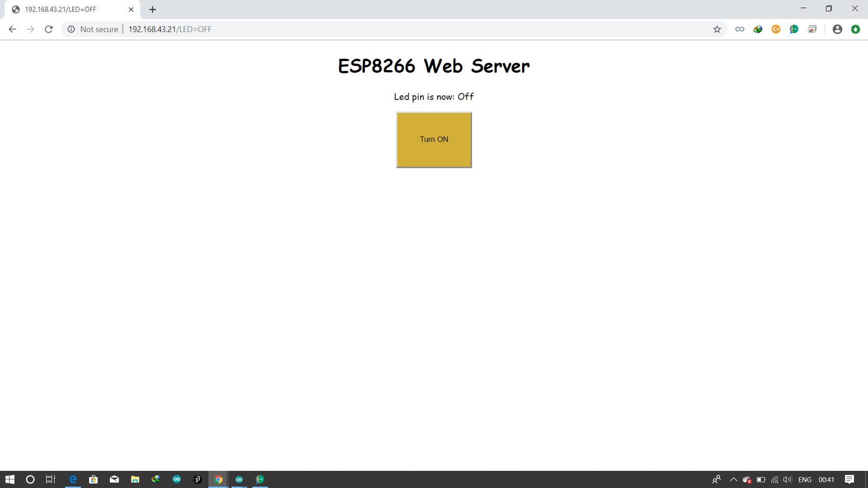Click the Turn ON button

(x=434, y=139)
